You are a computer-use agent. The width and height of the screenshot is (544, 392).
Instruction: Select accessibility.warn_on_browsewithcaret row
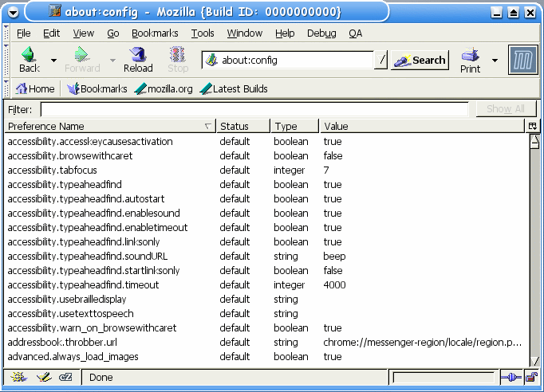coord(266,328)
